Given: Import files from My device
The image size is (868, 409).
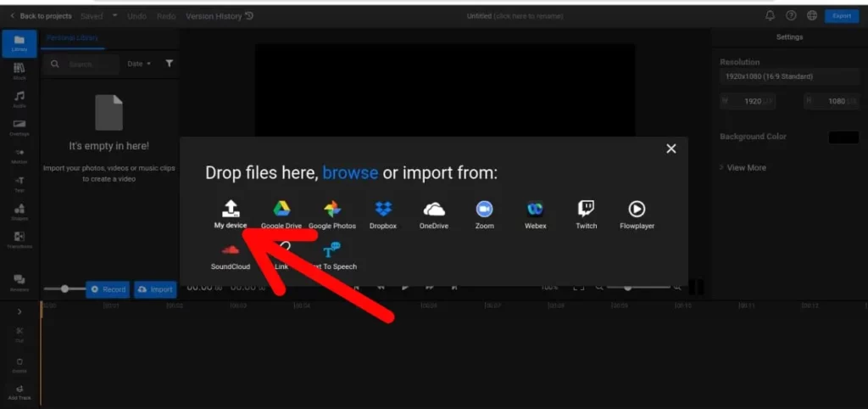Looking at the screenshot, I should (x=231, y=215).
